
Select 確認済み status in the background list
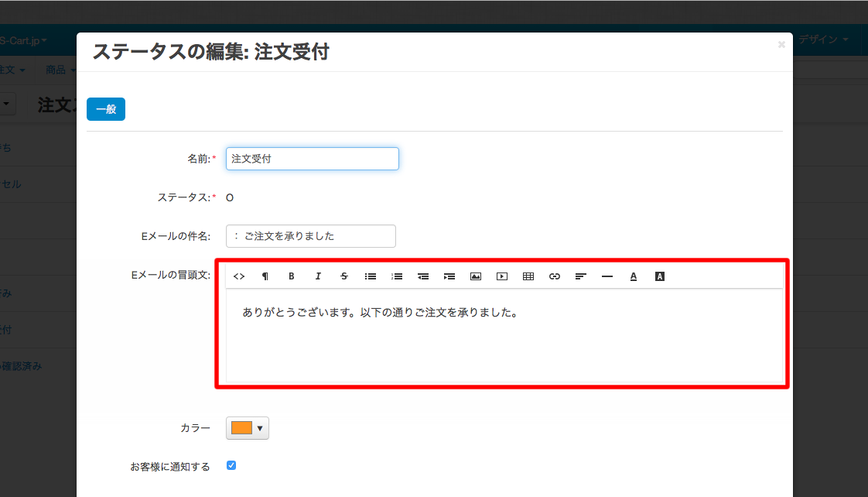22,366
